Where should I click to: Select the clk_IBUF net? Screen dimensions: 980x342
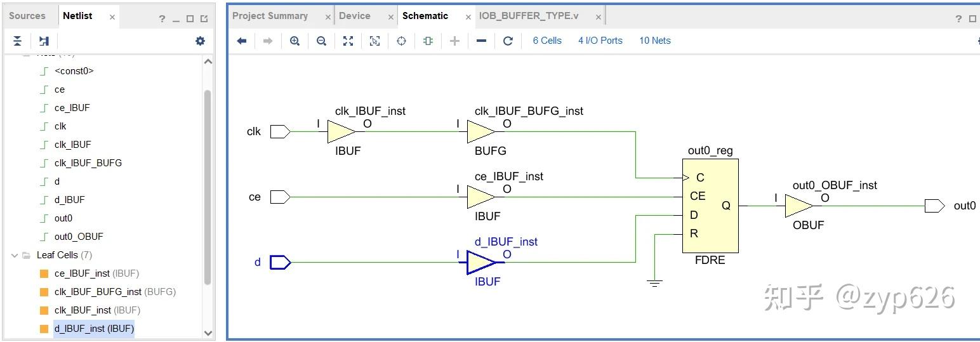(72, 145)
